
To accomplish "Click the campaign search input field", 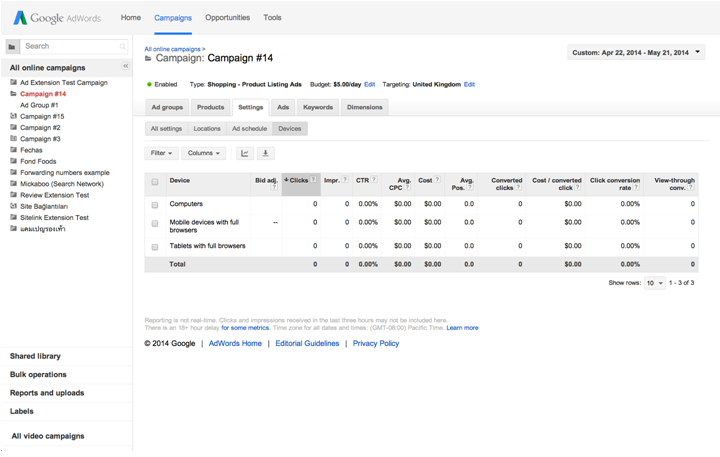I will point(72,46).
